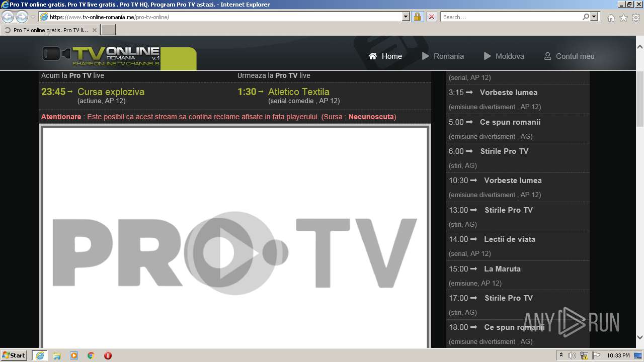Open the Home menu item

pyautogui.click(x=385, y=56)
